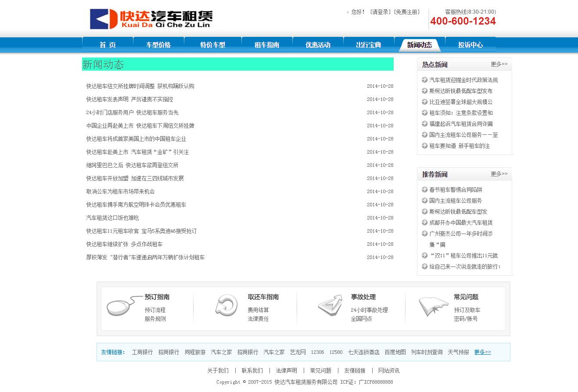The height and width of the screenshot is (392, 578).
Task: Switch to the 投诉中心 navigation tab
Action: point(470,45)
